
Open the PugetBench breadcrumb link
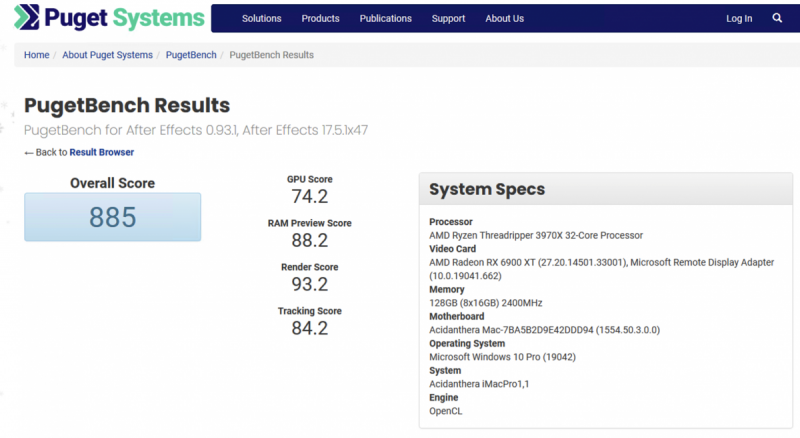[x=191, y=55]
